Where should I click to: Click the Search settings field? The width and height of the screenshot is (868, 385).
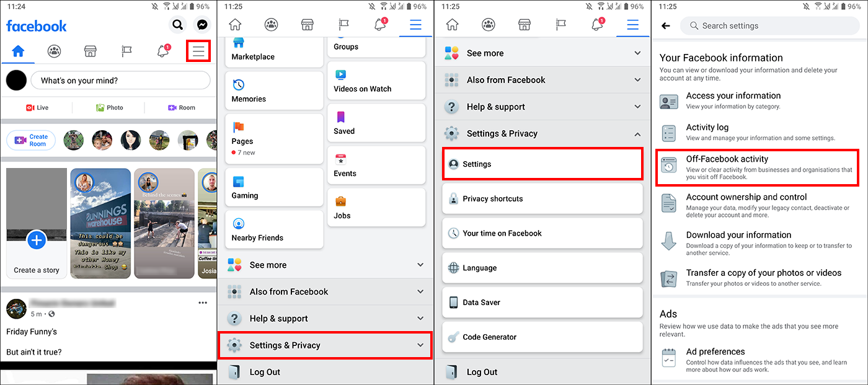point(769,26)
